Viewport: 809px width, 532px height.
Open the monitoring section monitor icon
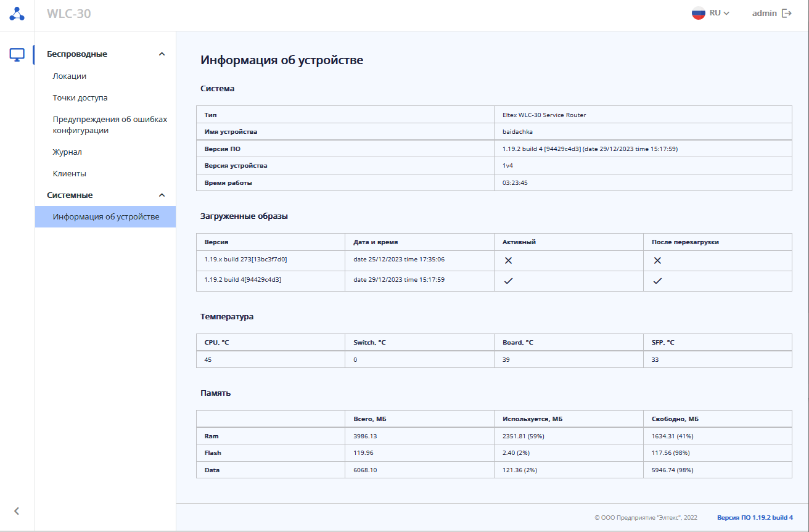(x=17, y=55)
